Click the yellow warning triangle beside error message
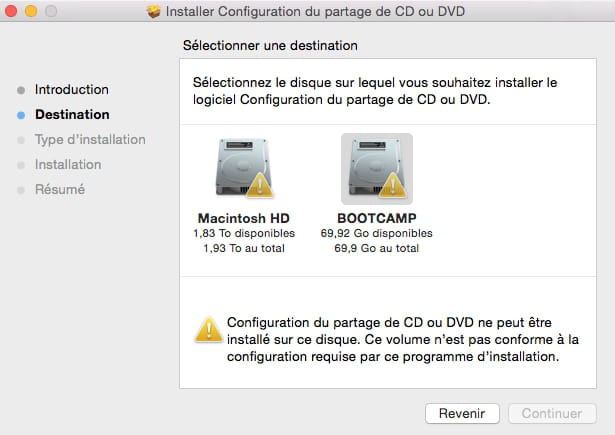The width and height of the screenshot is (615, 435). point(209,329)
